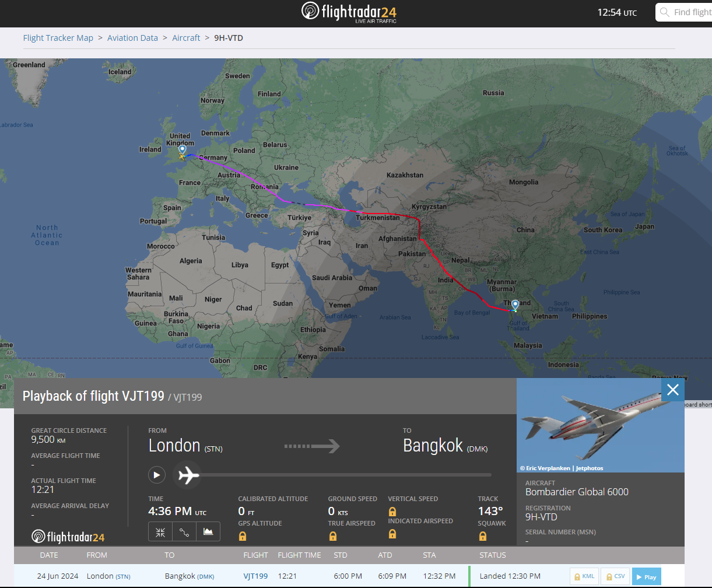Click the magnifier icon in the search box

(664, 12)
